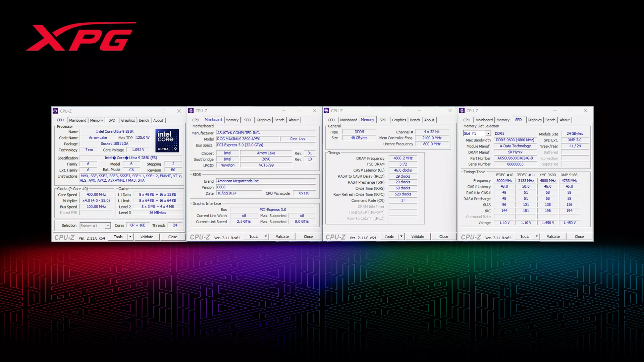Screen dimensions: 644x362
Task: Select Socket #1 dropdown in CPU tab
Action: click(94, 225)
